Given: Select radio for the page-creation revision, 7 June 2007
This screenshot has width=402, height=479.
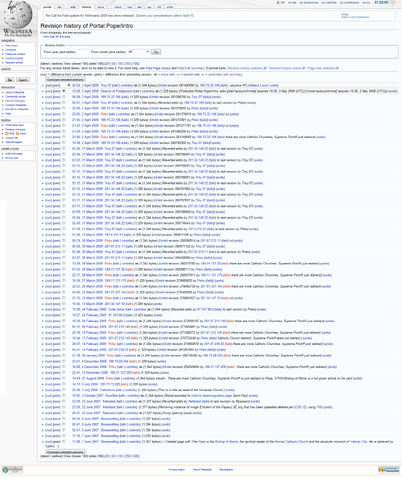Looking at the screenshot, I should click(x=64, y=441).
